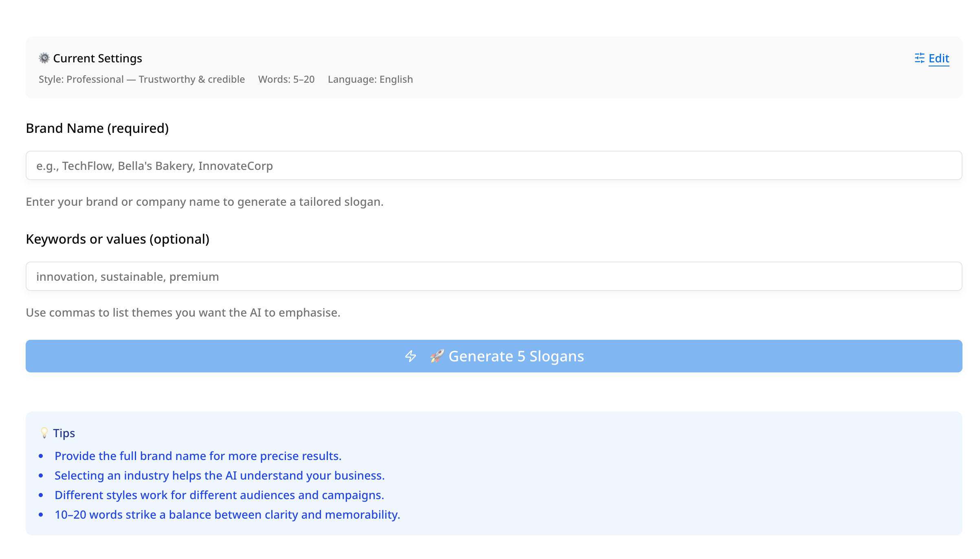Click the Brand Name (required) label
The image size is (980, 559).
[x=97, y=128]
